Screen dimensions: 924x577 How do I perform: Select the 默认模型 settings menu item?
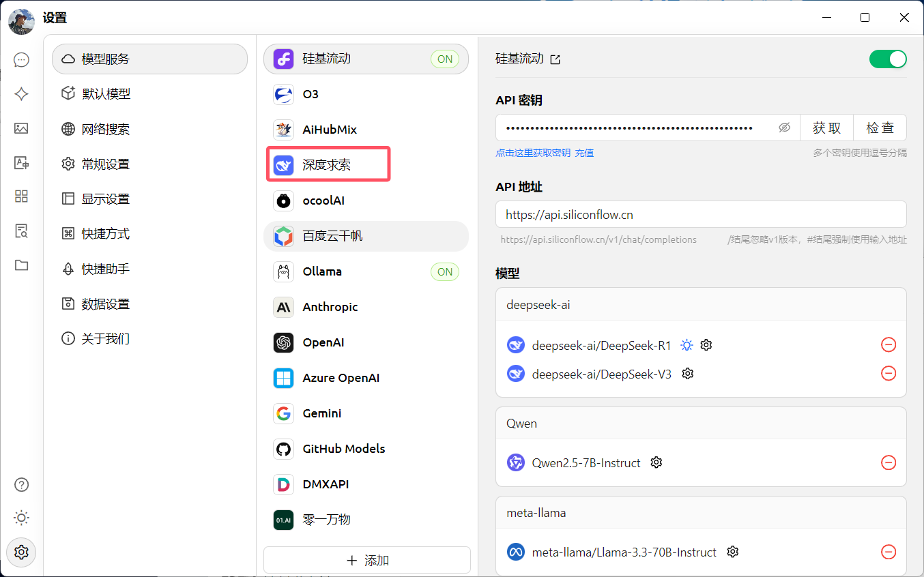(x=149, y=94)
